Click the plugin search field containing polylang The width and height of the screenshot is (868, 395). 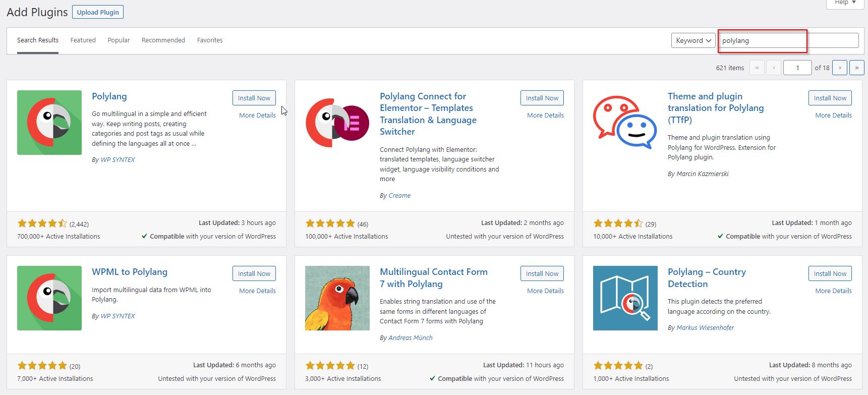point(788,40)
